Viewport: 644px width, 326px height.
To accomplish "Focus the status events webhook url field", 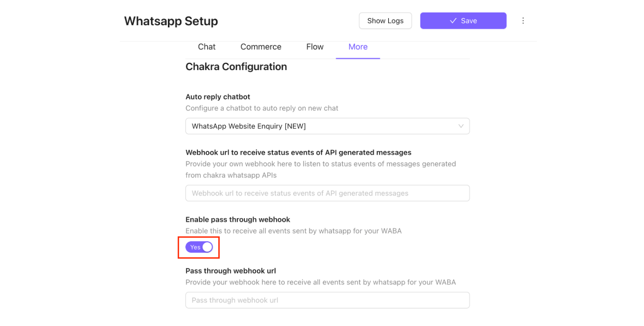I will (x=327, y=193).
